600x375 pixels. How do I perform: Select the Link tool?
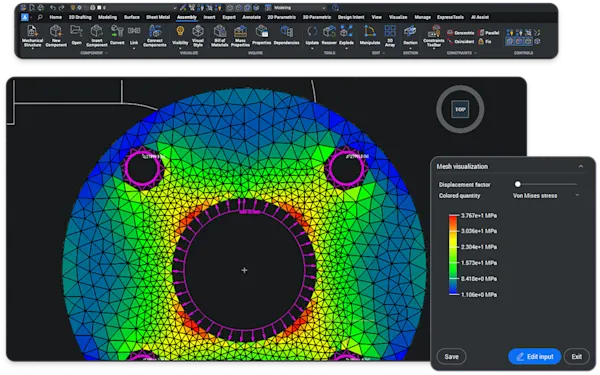tap(134, 35)
